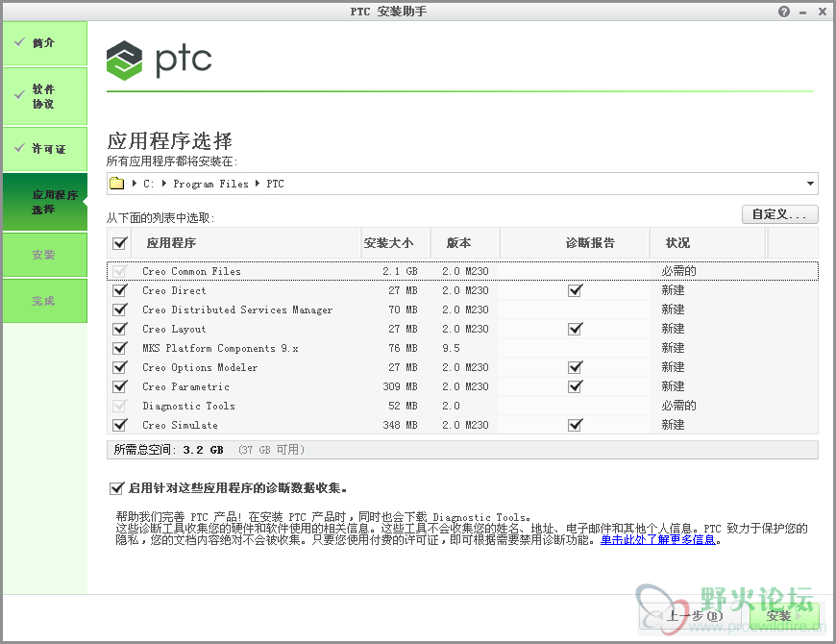Click the 9.5 version cell

tap(451, 348)
